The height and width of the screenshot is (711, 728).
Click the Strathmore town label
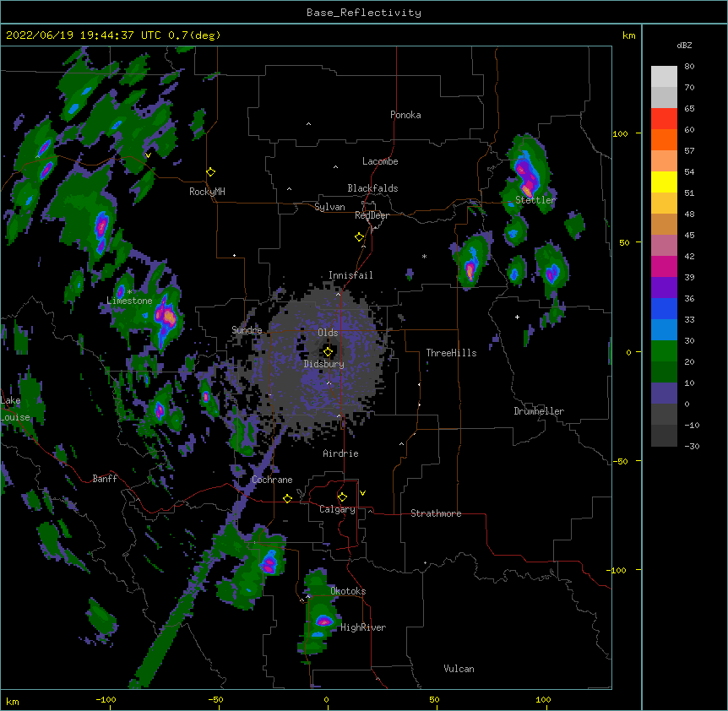point(436,513)
